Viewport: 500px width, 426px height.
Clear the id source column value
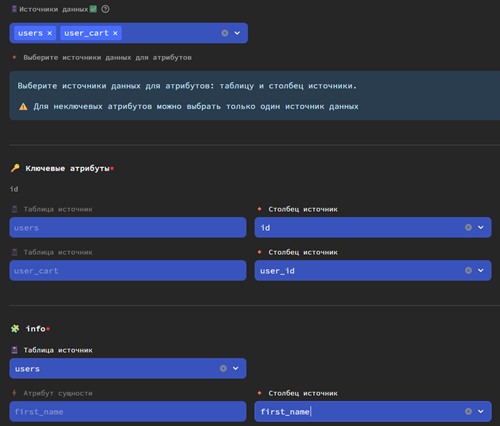tap(468, 227)
